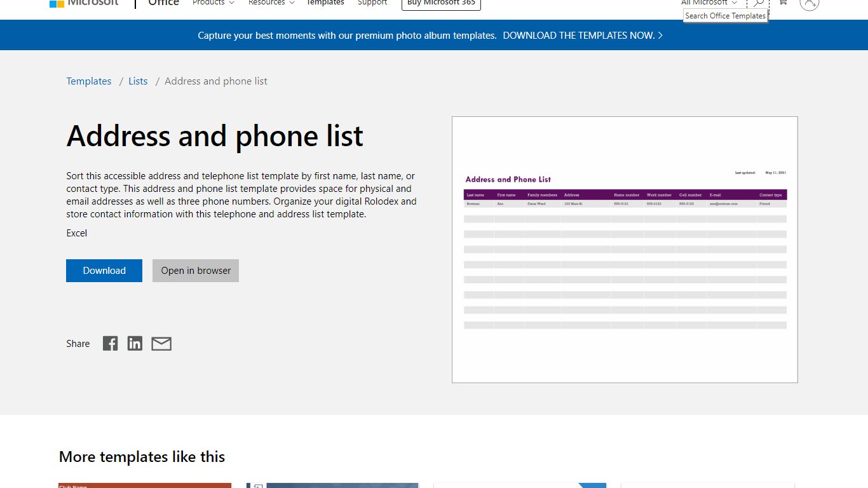Share via the LinkedIn icon
868x488 pixels.
[135, 344]
